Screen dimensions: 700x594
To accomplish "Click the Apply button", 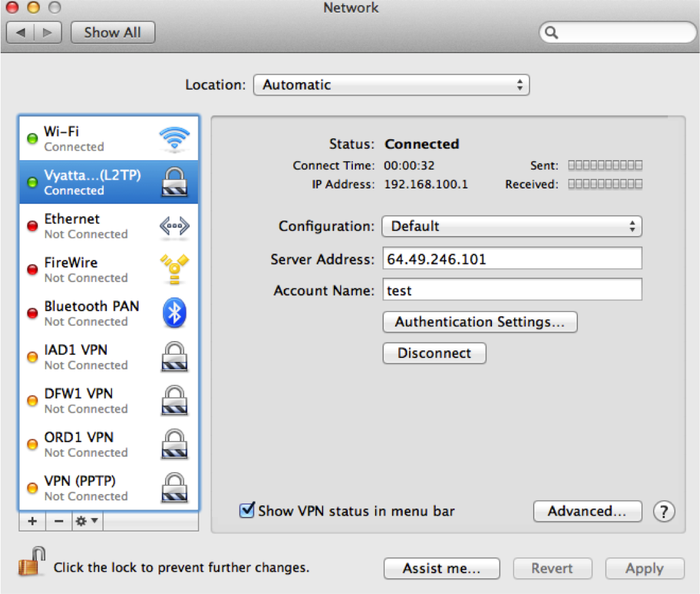I will [644, 569].
